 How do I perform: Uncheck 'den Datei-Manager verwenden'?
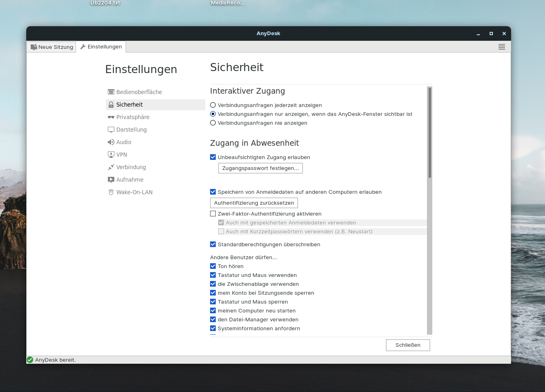coord(213,319)
